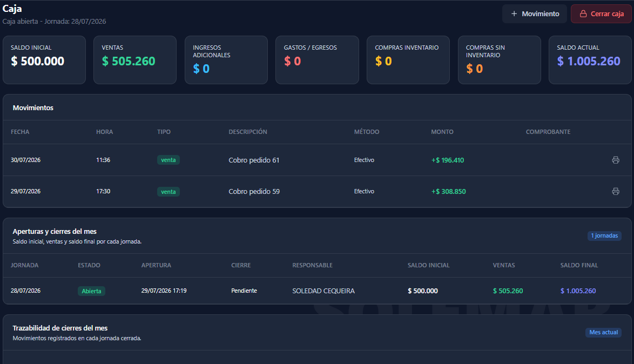
Task: Click the Abierta status badge
Action: point(91,291)
